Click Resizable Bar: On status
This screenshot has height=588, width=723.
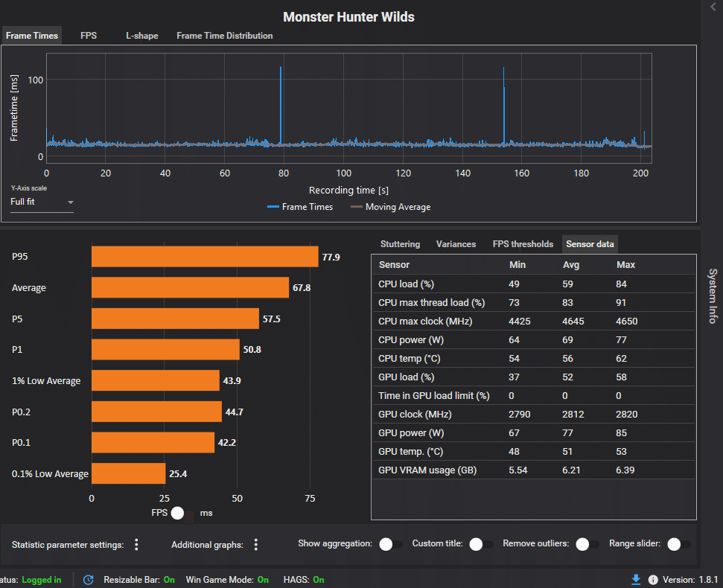click(x=139, y=580)
